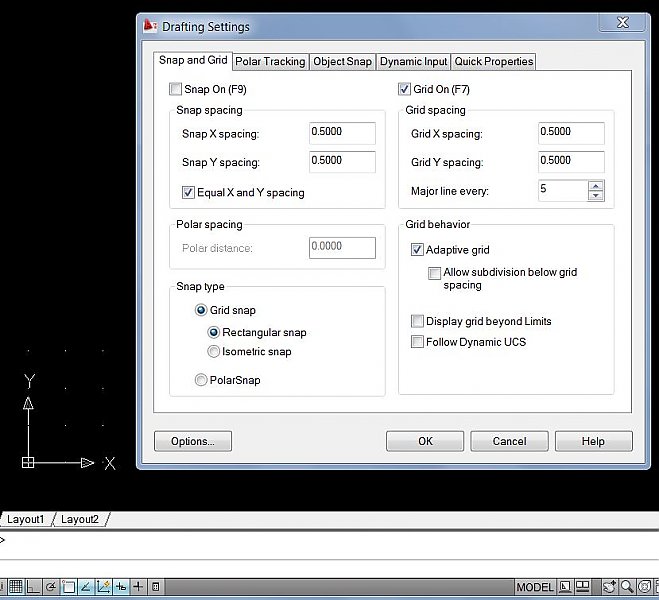The width and height of the screenshot is (659, 600).
Task: Open Quick View Drawings in status bar
Action: [583, 587]
